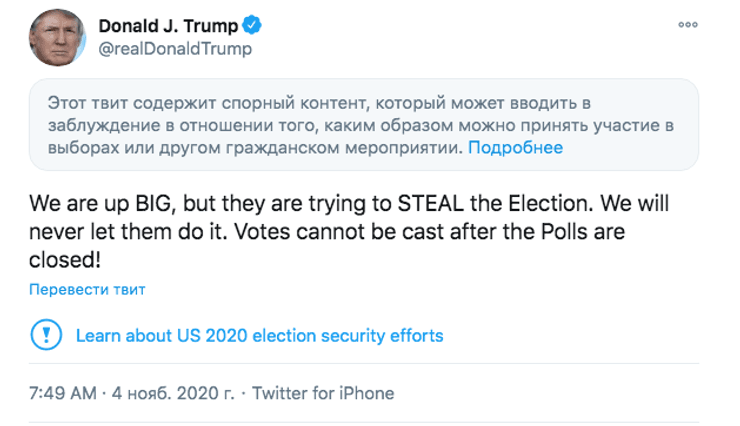Click the Подробнее link in the notice
This screenshot has width=740, height=426.
coord(515,148)
